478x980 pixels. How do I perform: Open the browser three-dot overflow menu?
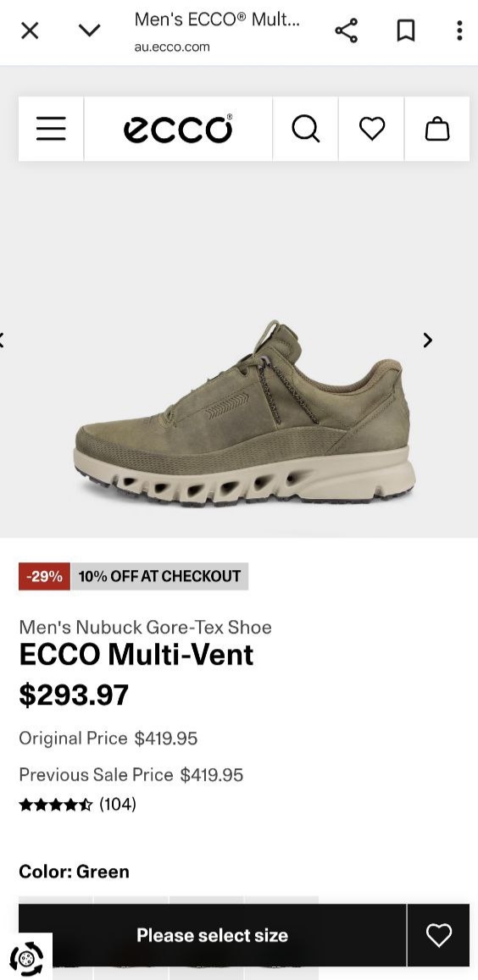(x=459, y=30)
